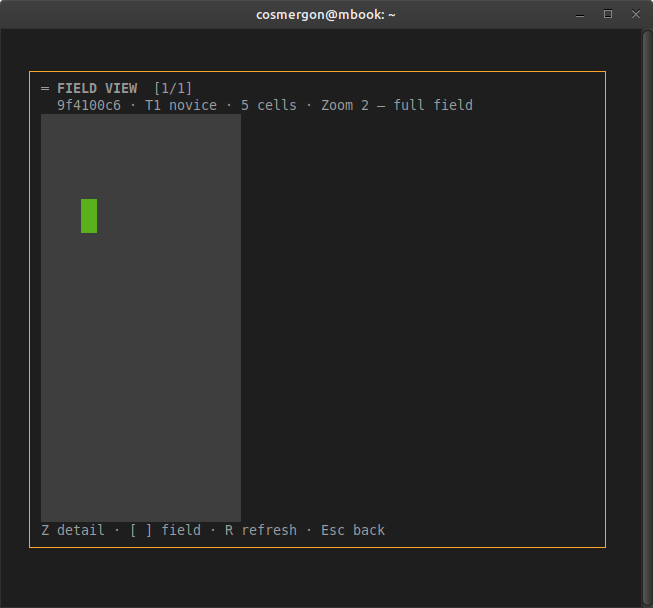Click the 'Esc back' shortcut hint
The width and height of the screenshot is (653, 608).
(x=353, y=530)
